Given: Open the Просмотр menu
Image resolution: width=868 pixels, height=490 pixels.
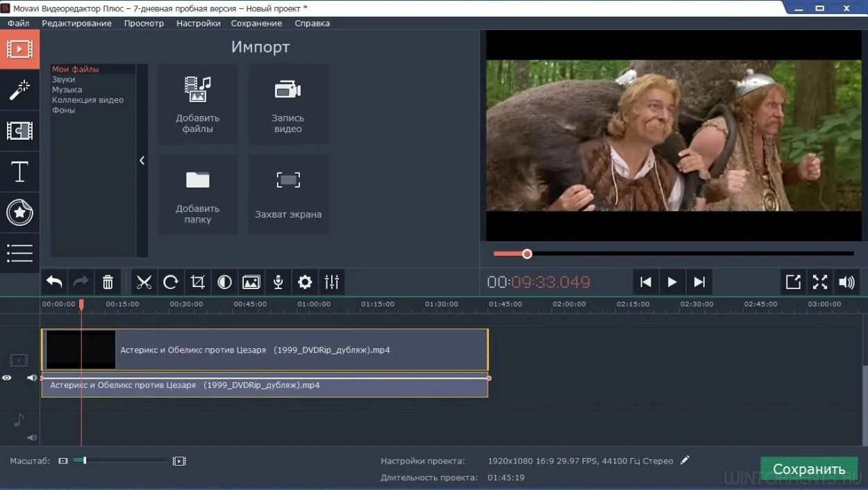Looking at the screenshot, I should coord(144,23).
